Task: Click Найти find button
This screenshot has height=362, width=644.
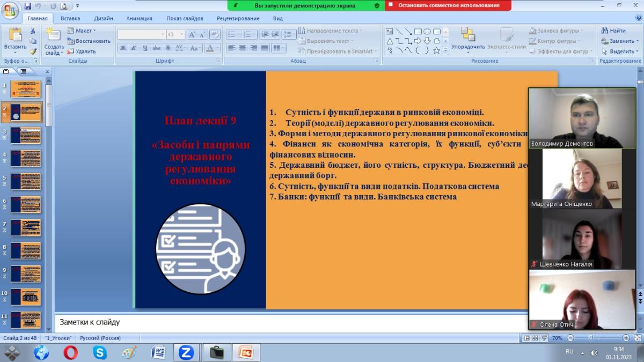Action: click(x=613, y=31)
